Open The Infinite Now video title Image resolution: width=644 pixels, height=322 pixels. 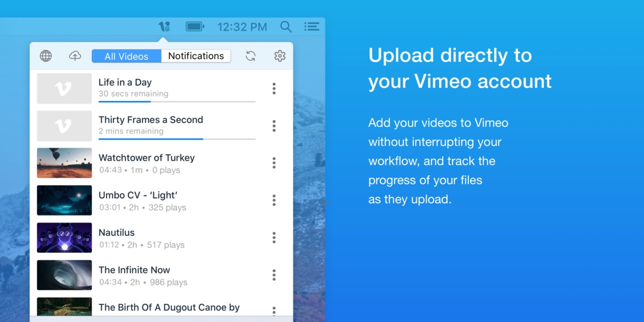134,270
